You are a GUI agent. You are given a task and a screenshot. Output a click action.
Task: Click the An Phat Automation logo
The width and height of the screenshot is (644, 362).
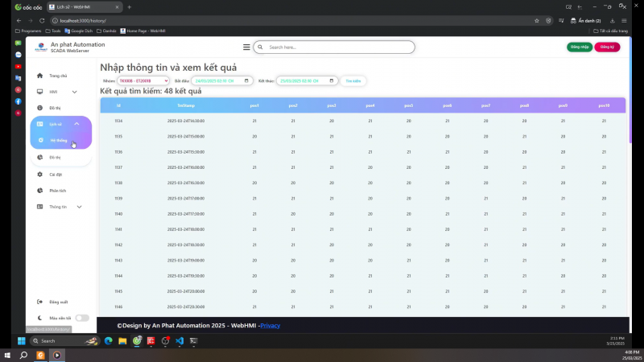(x=41, y=47)
